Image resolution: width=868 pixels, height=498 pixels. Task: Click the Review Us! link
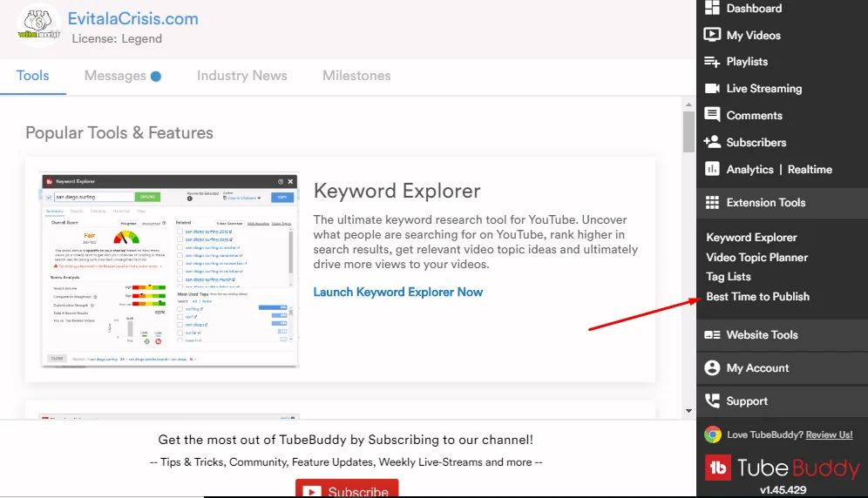[x=829, y=435]
